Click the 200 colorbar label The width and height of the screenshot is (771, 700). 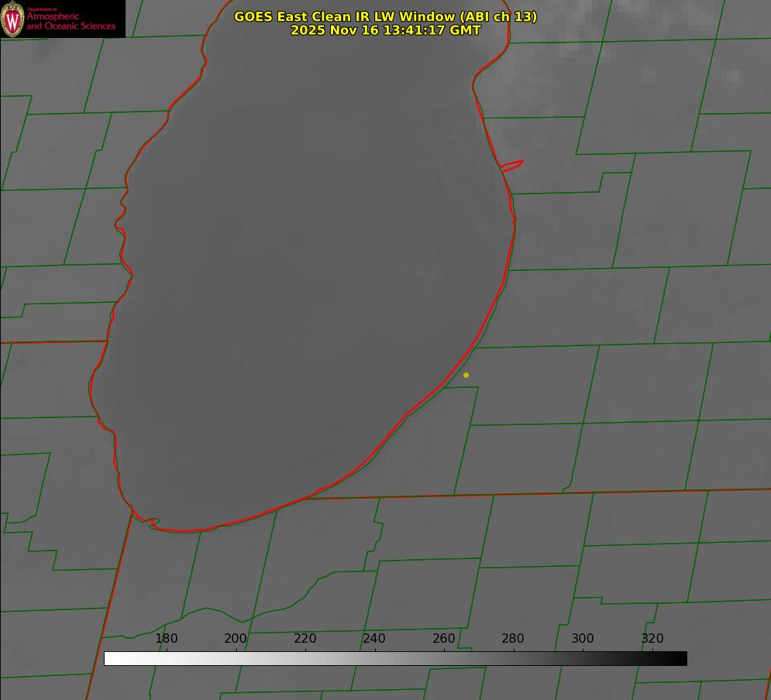click(236, 638)
